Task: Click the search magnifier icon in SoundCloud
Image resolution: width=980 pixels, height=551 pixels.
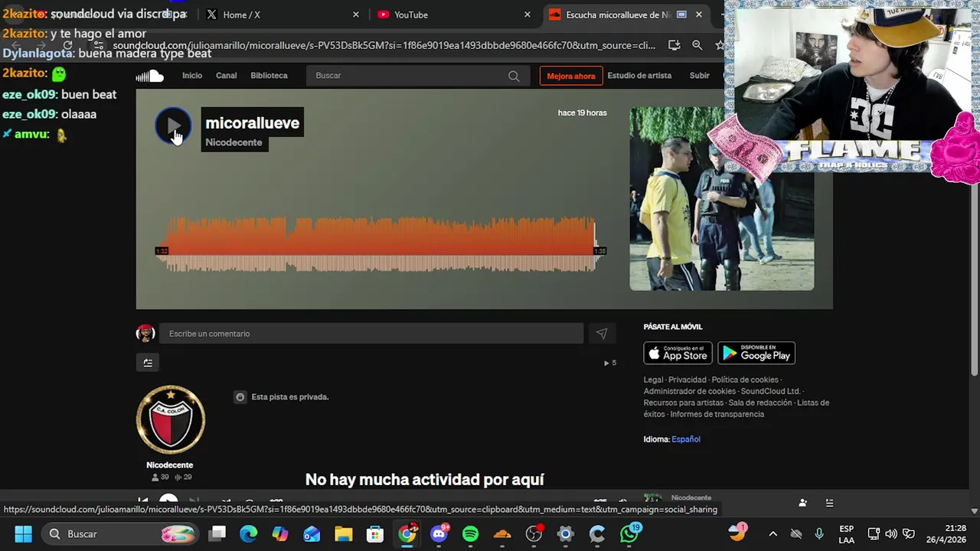Action: (514, 76)
